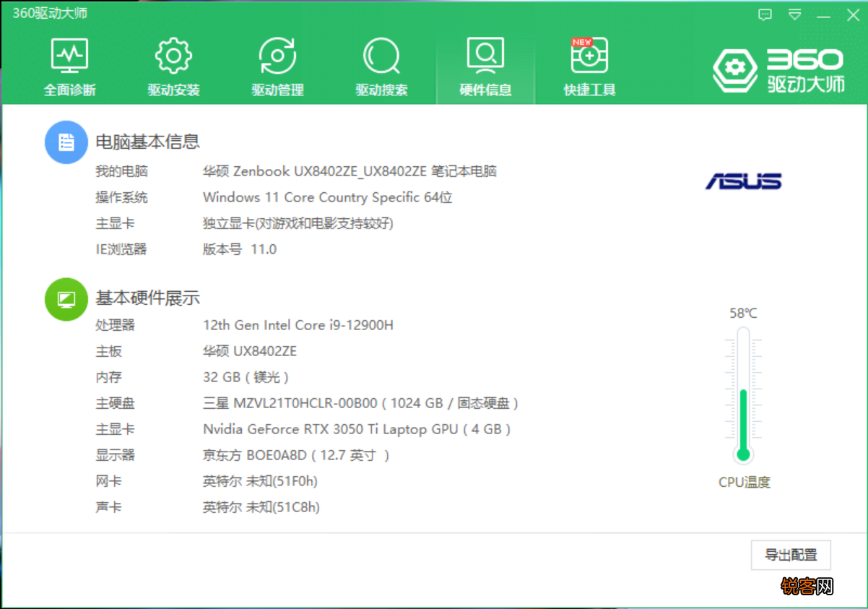Click the 网卡 label
Viewport: 868px width, 609px height.
(x=108, y=481)
